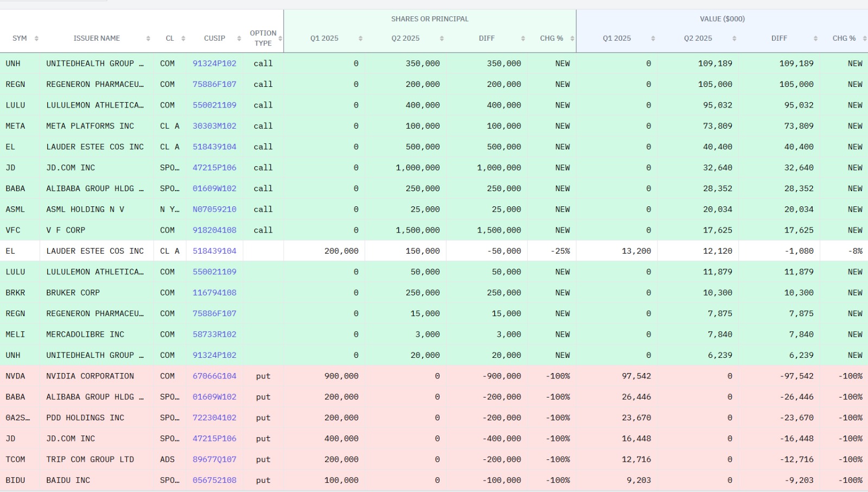
Task: Click MercadoLibre CUSIP link 58733R102
Action: click(214, 335)
